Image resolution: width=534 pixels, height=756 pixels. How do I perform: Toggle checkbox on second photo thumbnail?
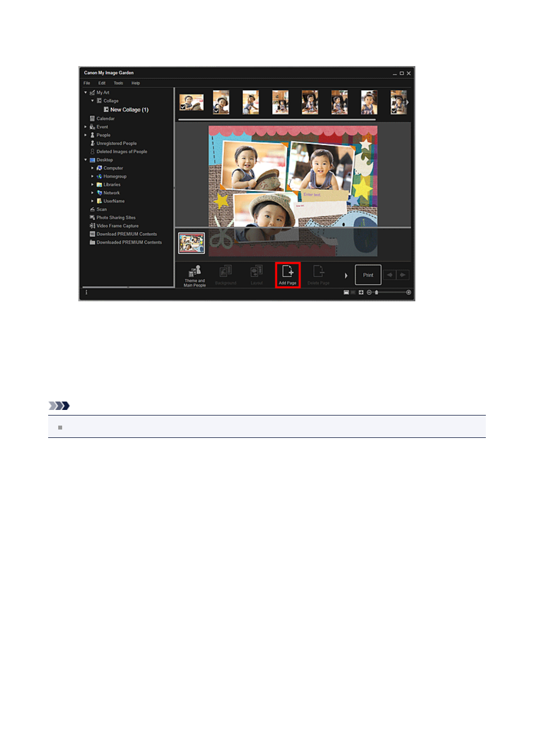pos(217,110)
